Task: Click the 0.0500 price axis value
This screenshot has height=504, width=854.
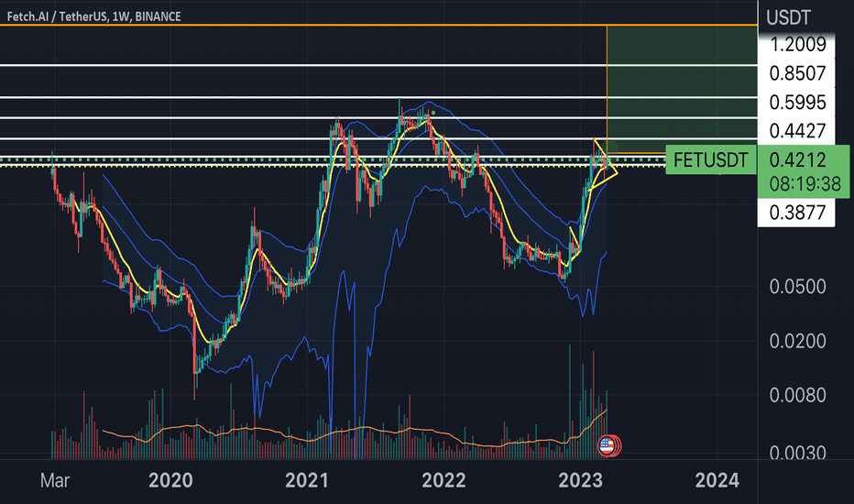Action: click(x=797, y=286)
